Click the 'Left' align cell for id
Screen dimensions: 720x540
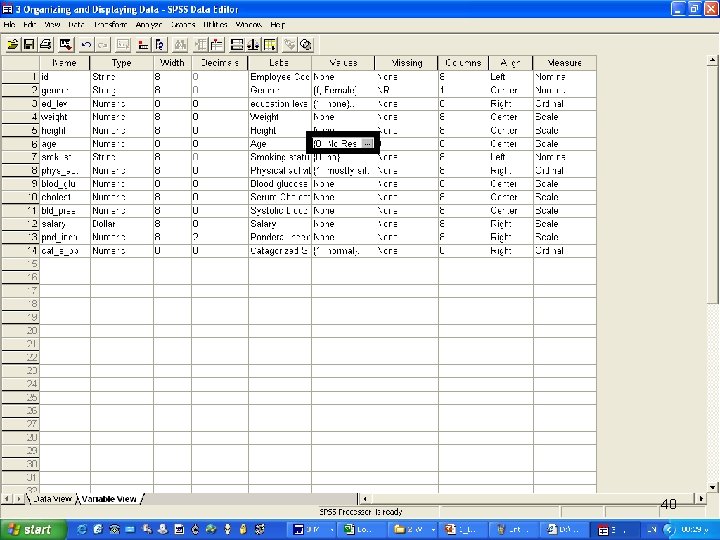511,77
